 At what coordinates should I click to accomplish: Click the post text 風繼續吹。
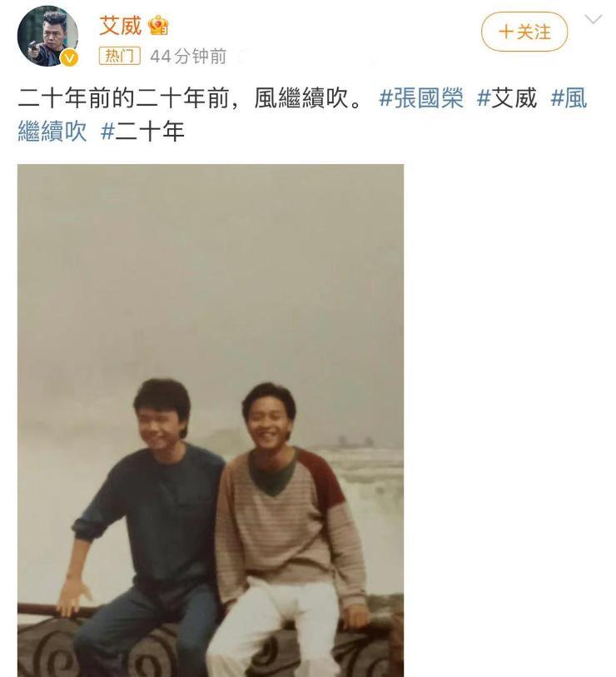[308, 98]
